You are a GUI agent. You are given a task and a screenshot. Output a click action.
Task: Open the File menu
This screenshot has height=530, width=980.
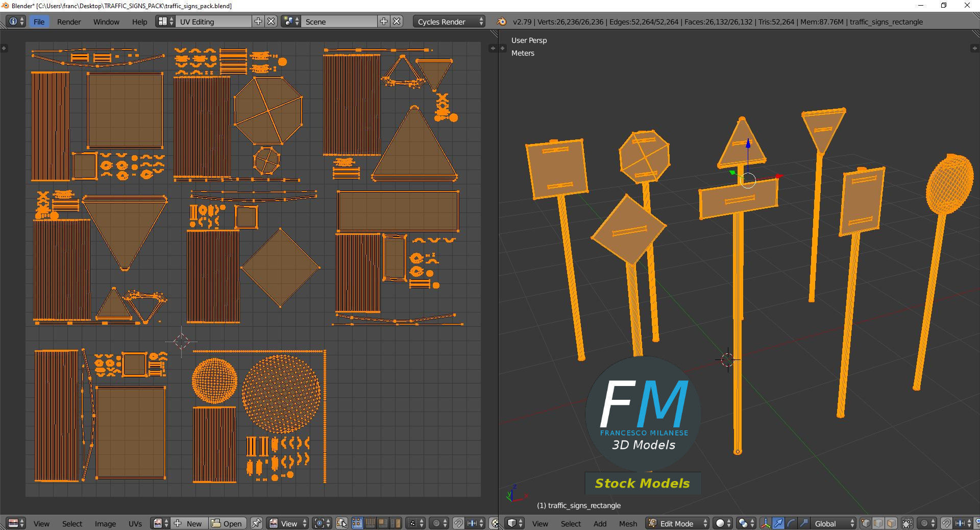39,21
